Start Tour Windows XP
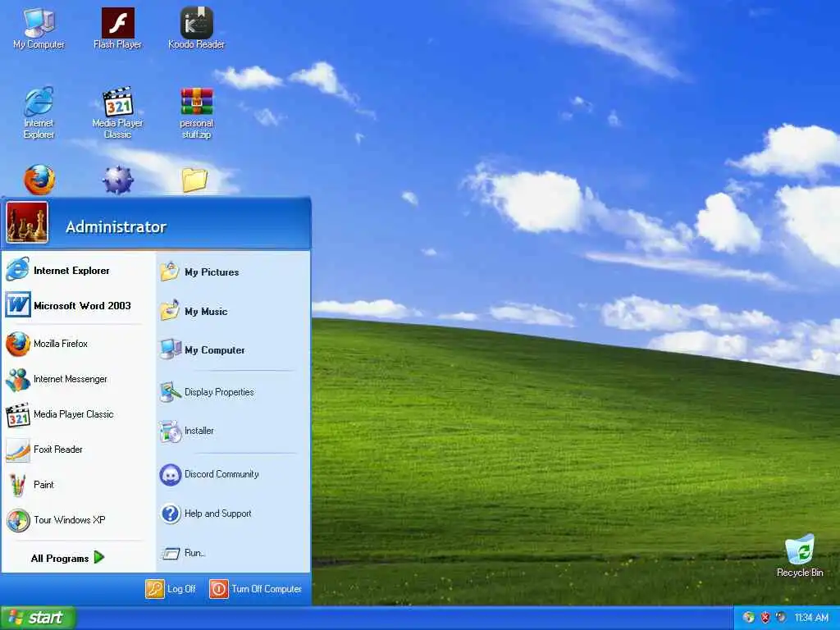Viewport: 840px width, 630px height. (72, 520)
